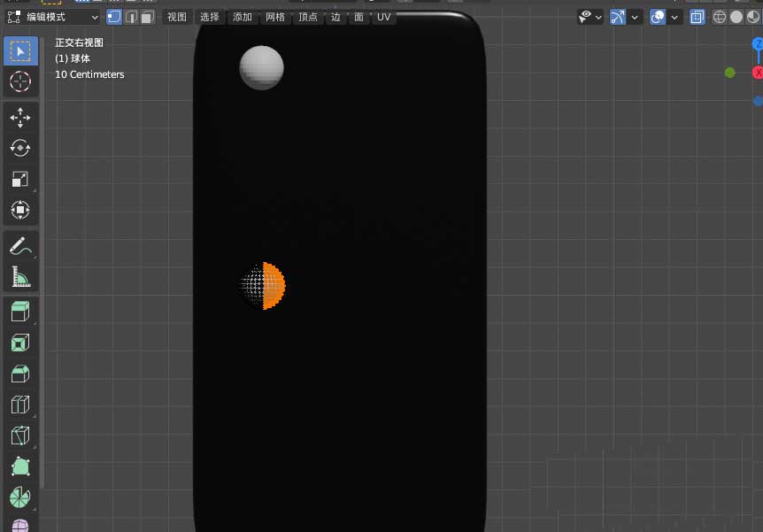763x532 pixels.
Task: Choose the Move tool
Action: (20, 118)
